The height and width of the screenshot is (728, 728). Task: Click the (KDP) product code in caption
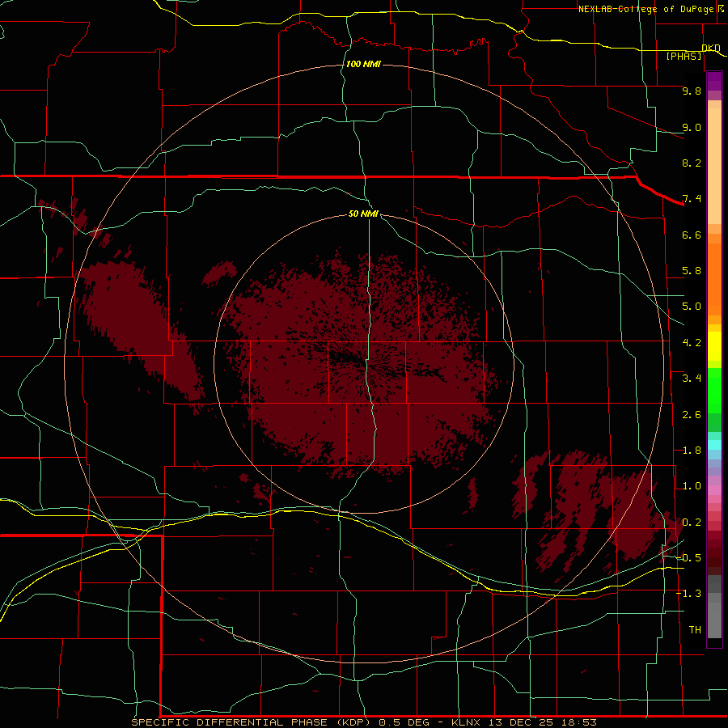point(353,722)
